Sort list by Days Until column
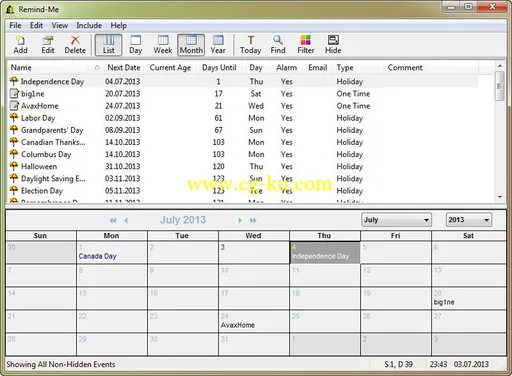 tap(219, 68)
